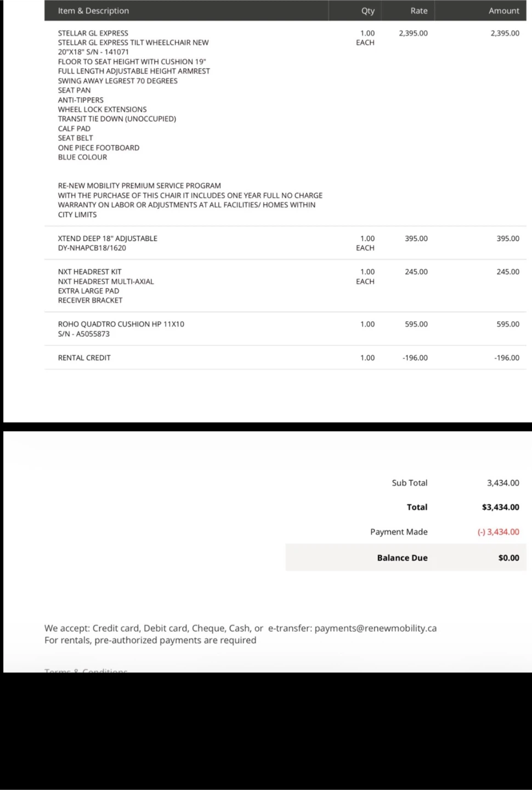This screenshot has height=790, width=532.
Task: Click the Amount column header
Action: 503,10
